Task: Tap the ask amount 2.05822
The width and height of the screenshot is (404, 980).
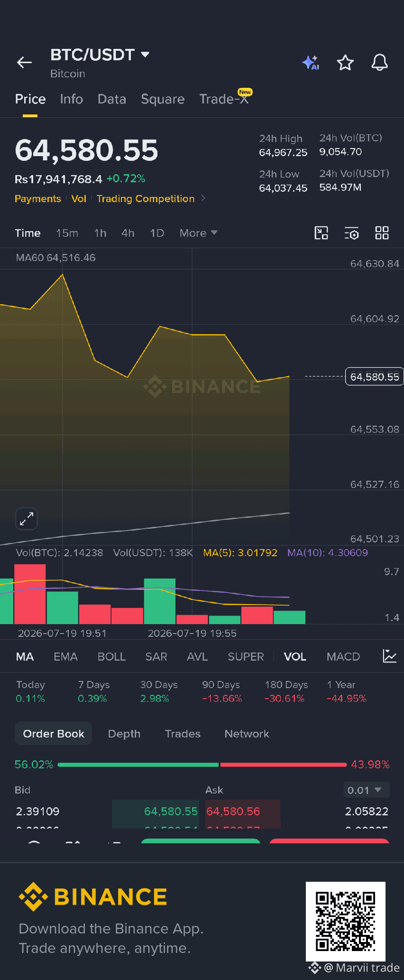Action: pos(367,811)
